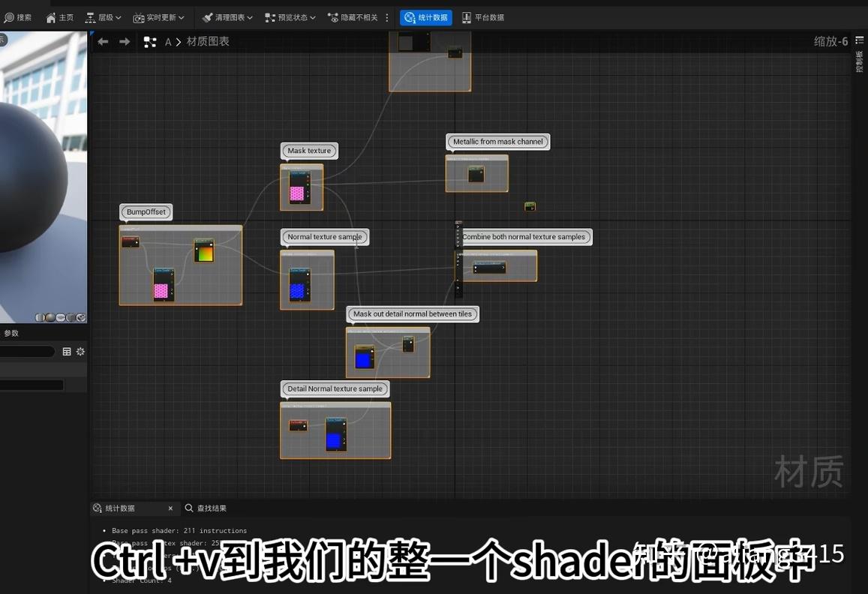Open the overflow menu next to 隐藏不相关

(x=387, y=17)
